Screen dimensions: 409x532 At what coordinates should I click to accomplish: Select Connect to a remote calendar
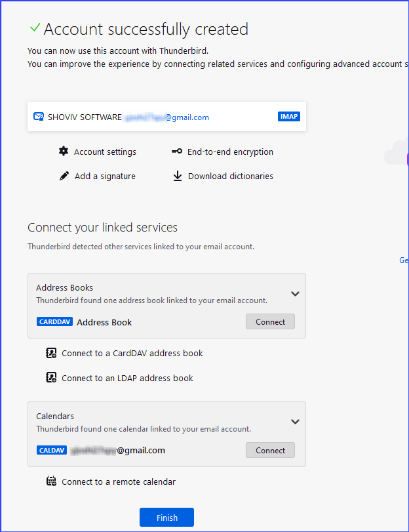(119, 481)
